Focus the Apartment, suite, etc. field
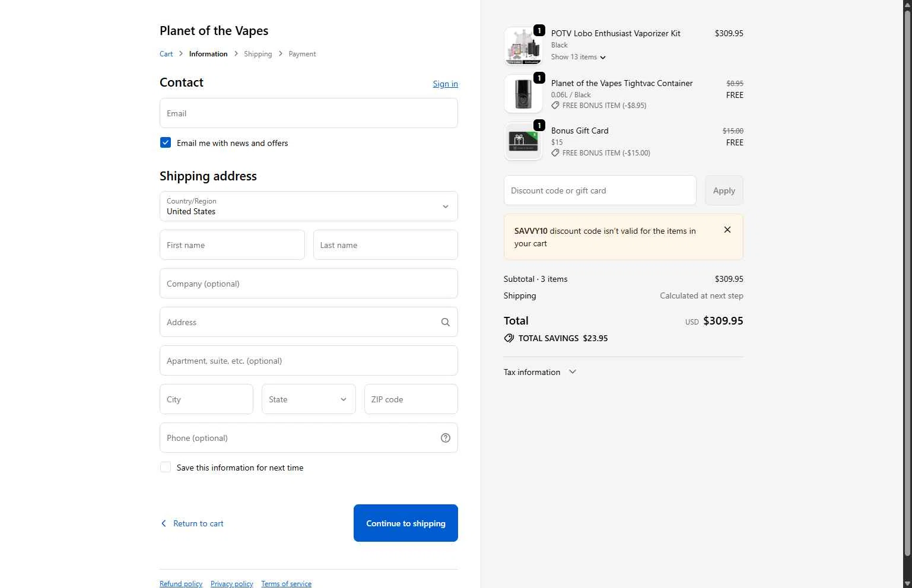The width and height of the screenshot is (912, 588). (x=309, y=361)
